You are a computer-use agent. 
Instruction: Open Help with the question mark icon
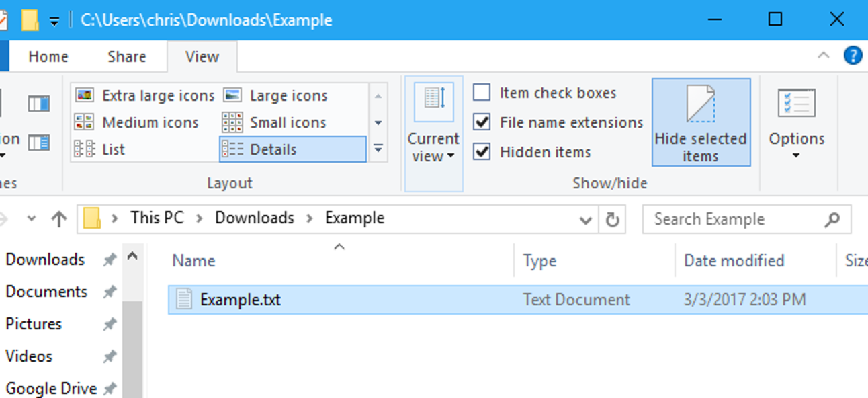853,56
